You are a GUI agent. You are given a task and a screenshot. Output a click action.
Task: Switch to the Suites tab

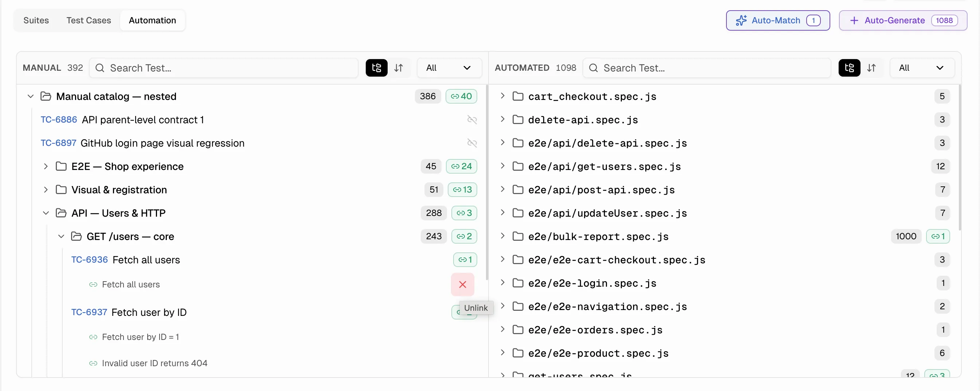coord(36,20)
